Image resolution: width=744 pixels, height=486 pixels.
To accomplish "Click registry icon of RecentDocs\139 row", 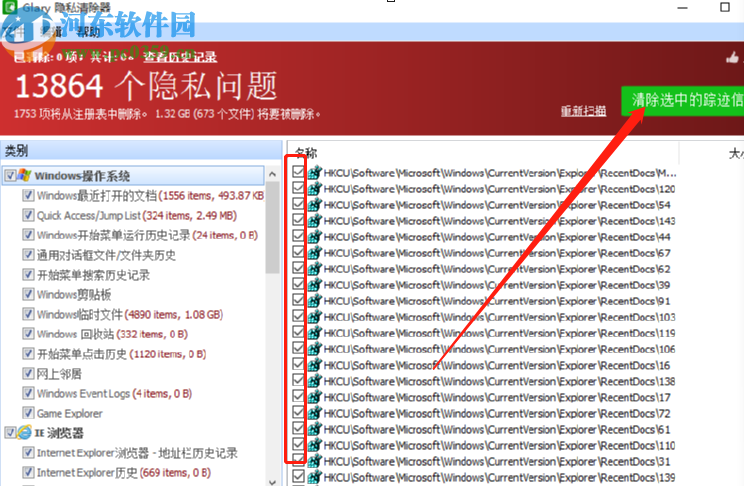I will click(315, 477).
